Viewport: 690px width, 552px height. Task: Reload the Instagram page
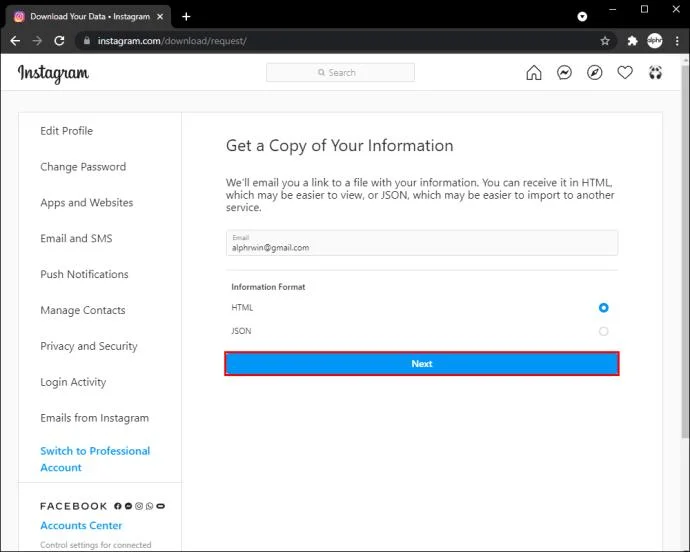(x=59, y=41)
